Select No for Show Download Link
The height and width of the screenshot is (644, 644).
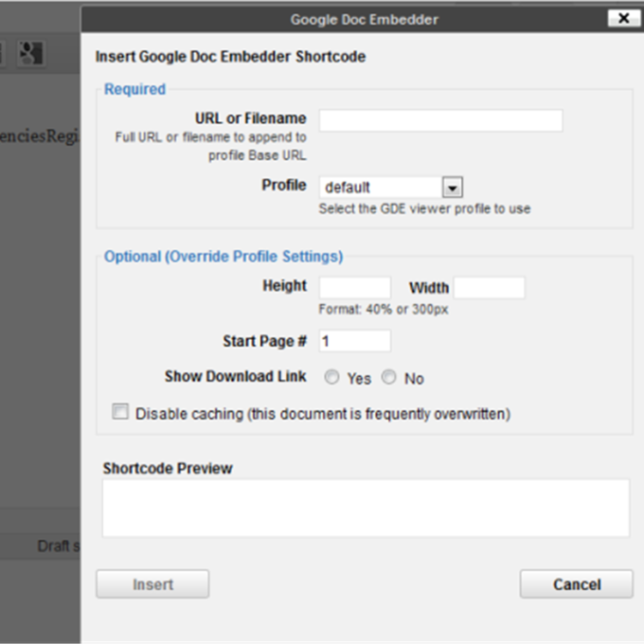click(x=388, y=378)
